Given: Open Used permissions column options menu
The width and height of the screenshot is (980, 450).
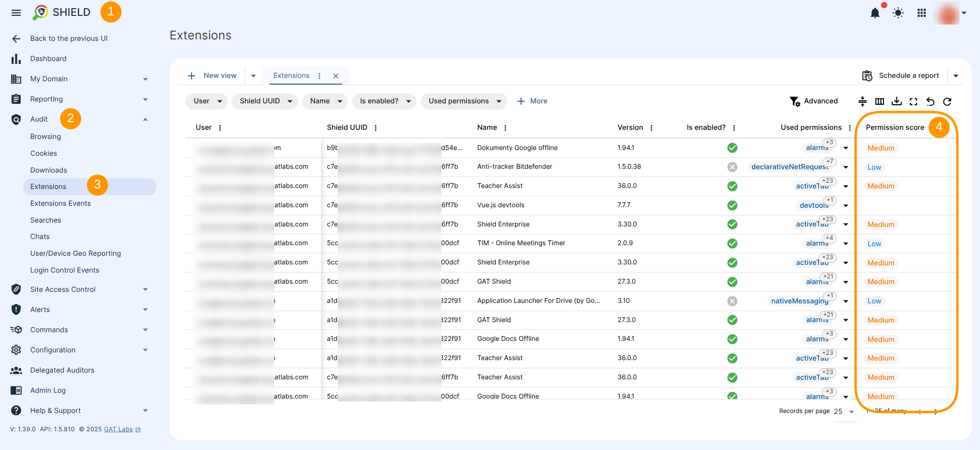Looking at the screenshot, I should (850, 128).
